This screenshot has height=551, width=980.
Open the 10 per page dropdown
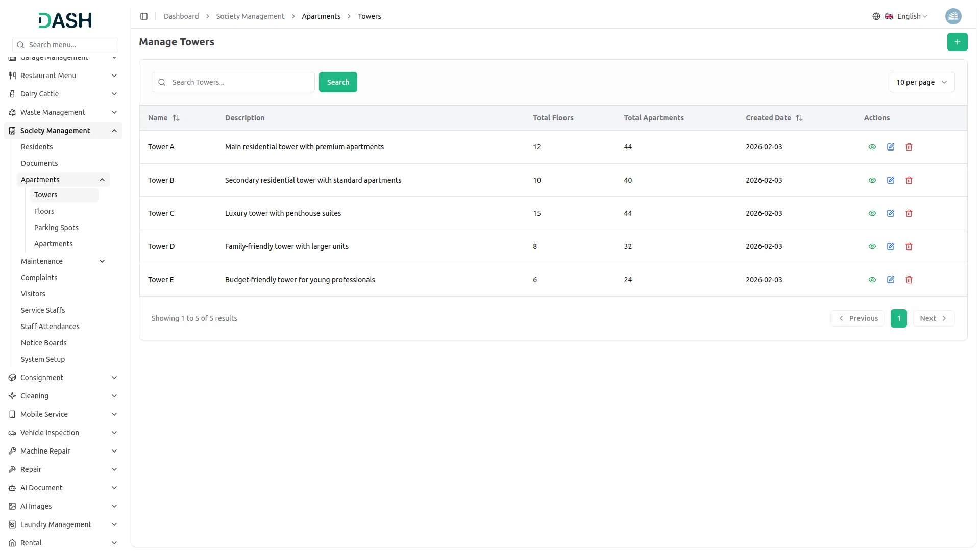pyautogui.click(x=921, y=82)
